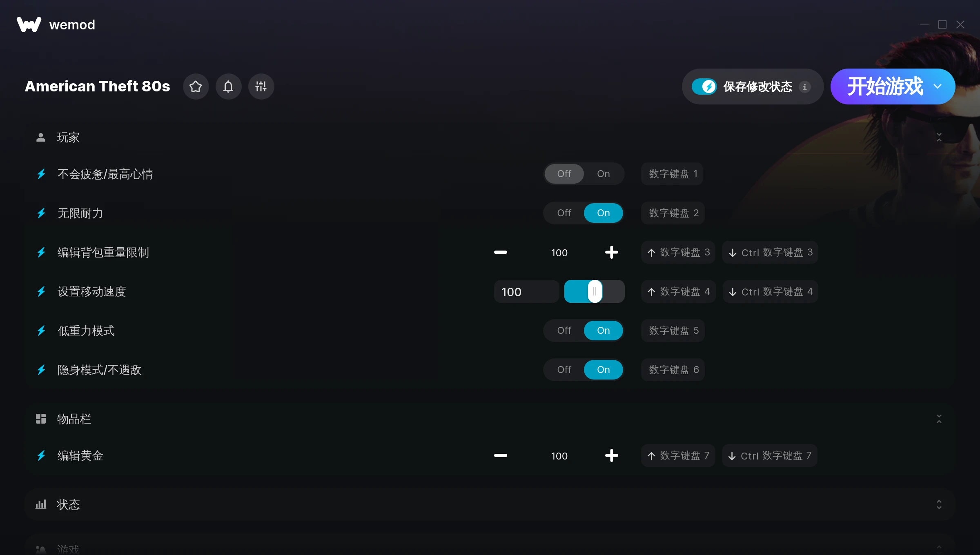Add American Theft 80s to favorites with star icon
The width and height of the screenshot is (980, 555).
tap(196, 87)
